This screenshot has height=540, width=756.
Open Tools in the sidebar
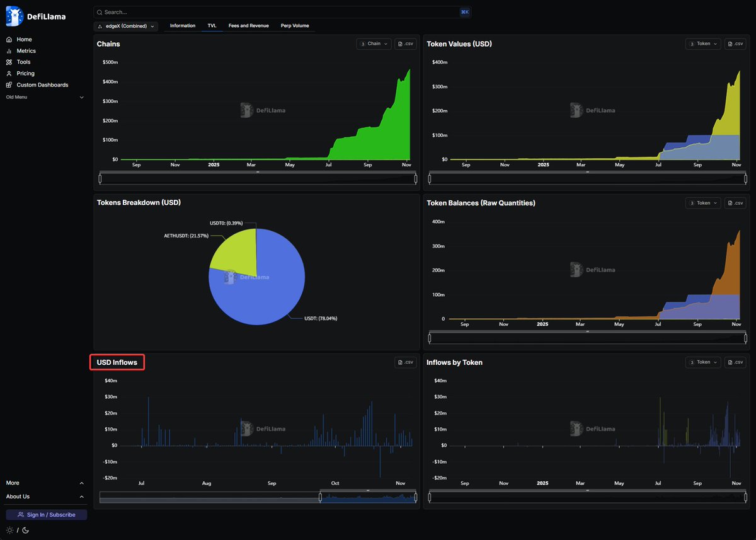tap(23, 62)
